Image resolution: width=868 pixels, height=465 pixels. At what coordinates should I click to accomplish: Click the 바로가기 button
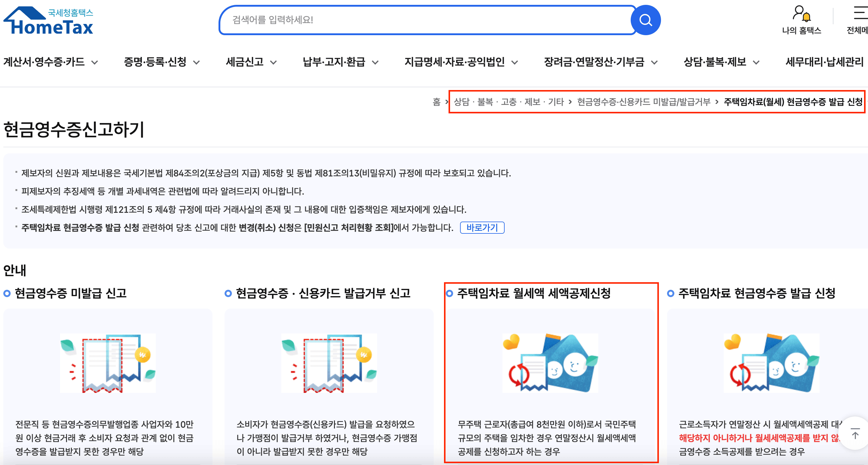click(x=482, y=227)
